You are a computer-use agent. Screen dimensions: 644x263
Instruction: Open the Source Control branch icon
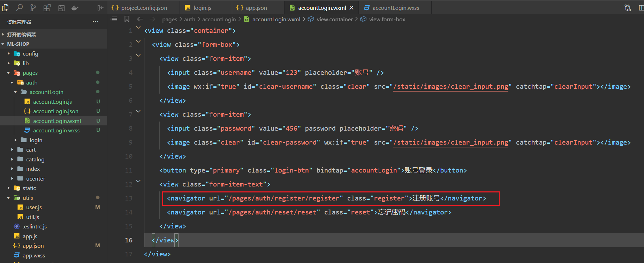coord(33,8)
